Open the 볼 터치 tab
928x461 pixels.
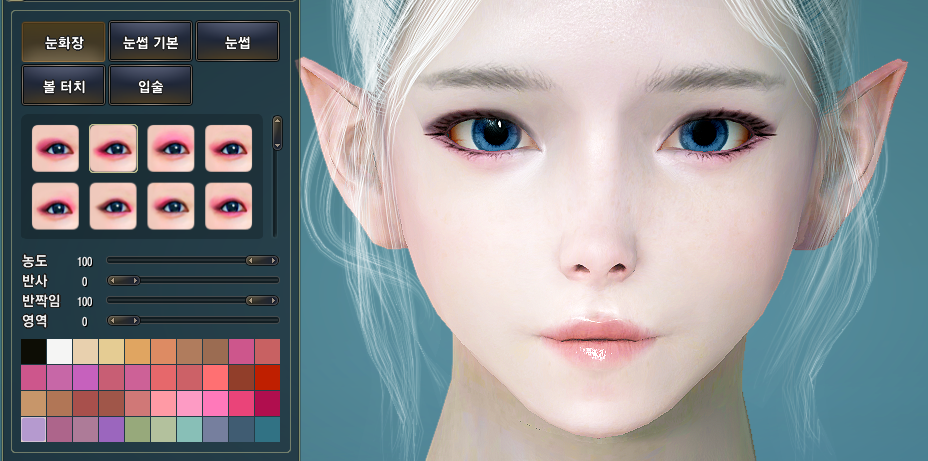click(63, 86)
